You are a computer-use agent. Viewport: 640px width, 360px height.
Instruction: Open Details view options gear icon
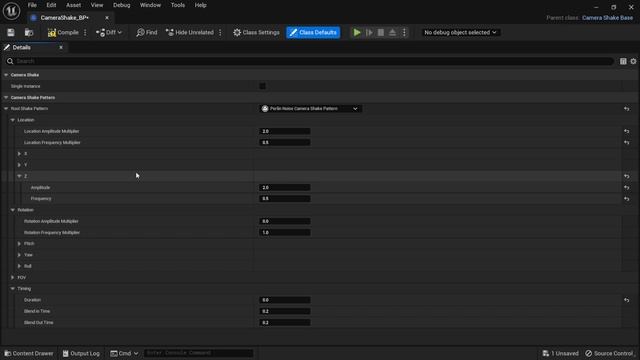tap(633, 61)
